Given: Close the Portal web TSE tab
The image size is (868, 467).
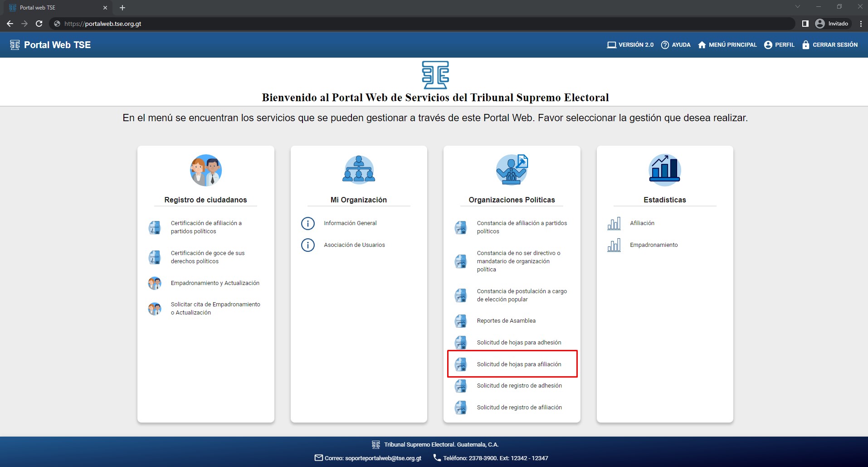Looking at the screenshot, I should coord(105,8).
